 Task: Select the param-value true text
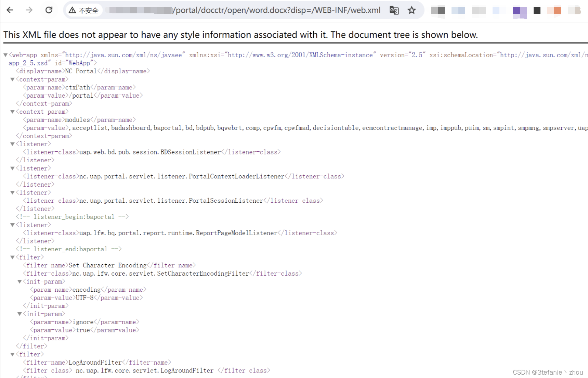coord(83,330)
